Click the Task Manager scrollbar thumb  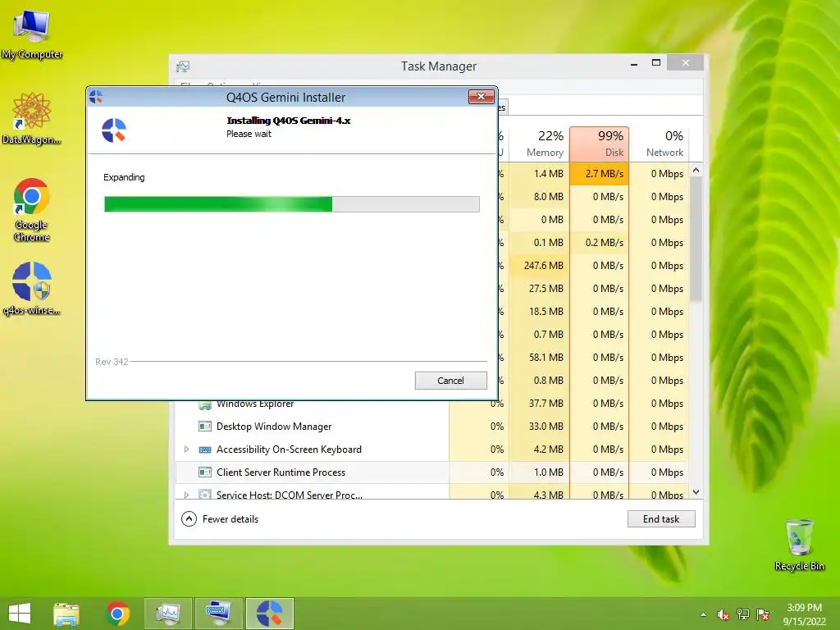(x=696, y=239)
